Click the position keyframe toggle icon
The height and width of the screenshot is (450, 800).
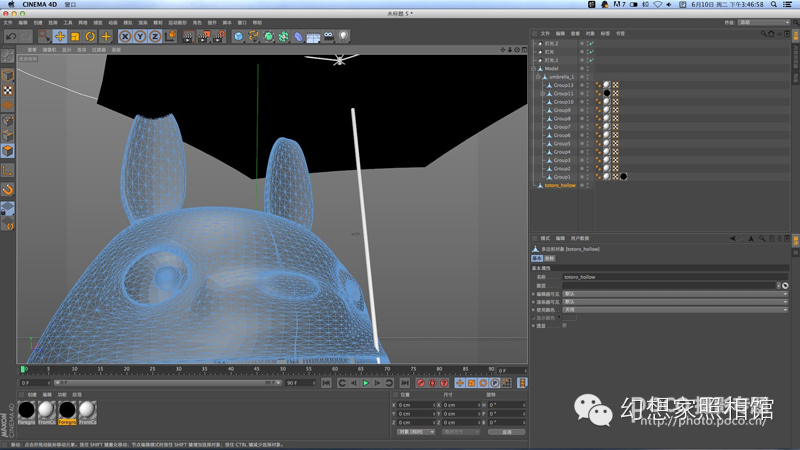pyautogui.click(x=460, y=383)
